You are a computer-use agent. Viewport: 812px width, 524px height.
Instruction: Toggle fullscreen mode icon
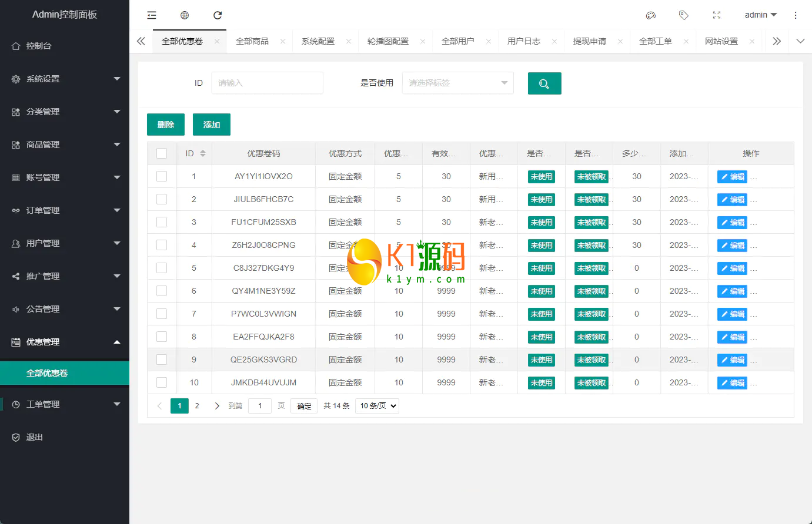click(716, 15)
